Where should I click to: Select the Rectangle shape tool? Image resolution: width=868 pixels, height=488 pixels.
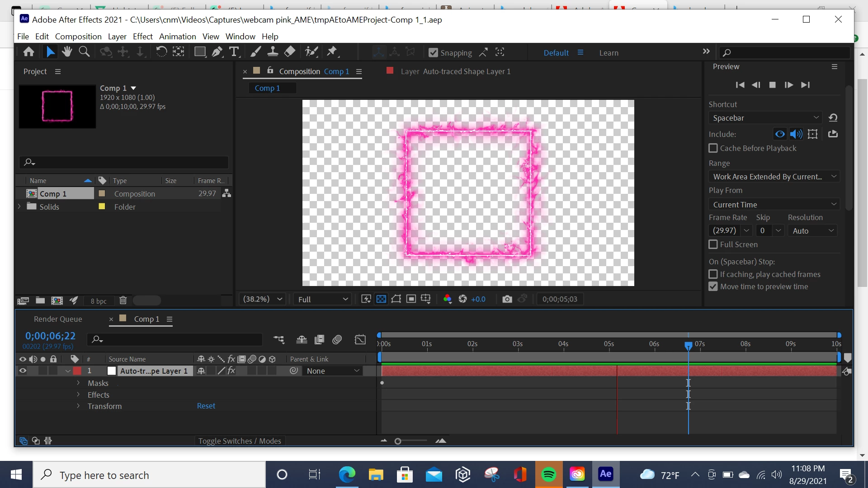tap(199, 52)
